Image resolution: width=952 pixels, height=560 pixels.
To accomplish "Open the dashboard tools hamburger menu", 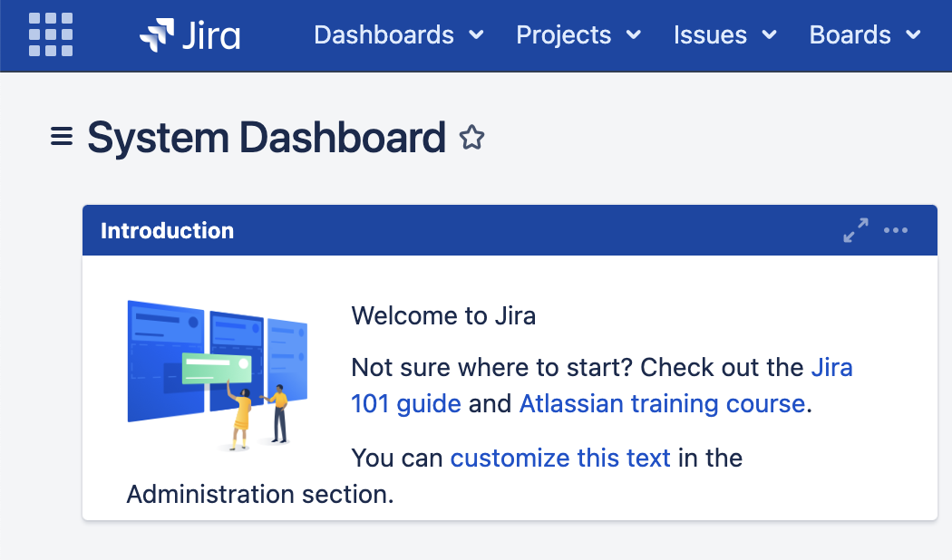I will tap(60, 137).
